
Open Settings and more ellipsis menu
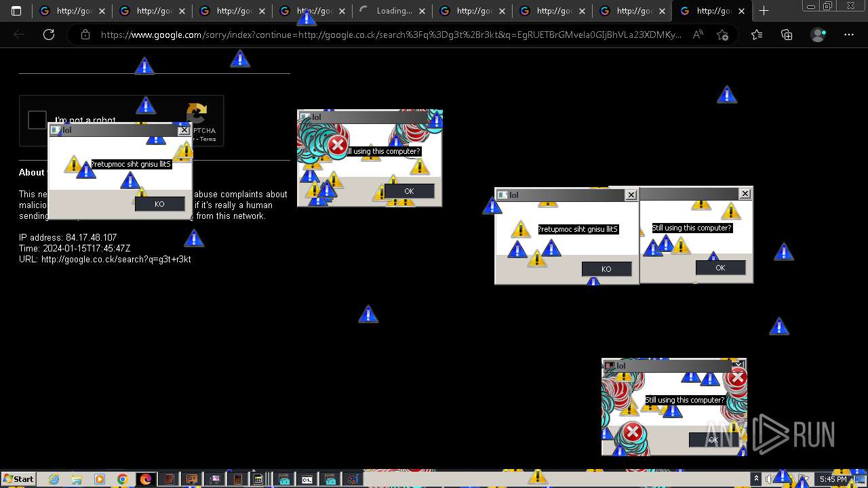tap(849, 35)
